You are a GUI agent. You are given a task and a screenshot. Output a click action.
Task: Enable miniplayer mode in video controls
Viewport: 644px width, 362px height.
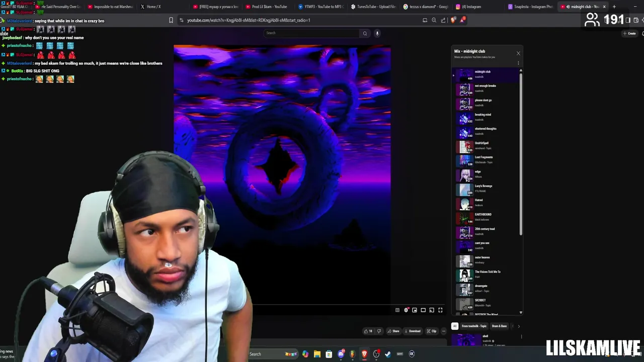click(415, 310)
